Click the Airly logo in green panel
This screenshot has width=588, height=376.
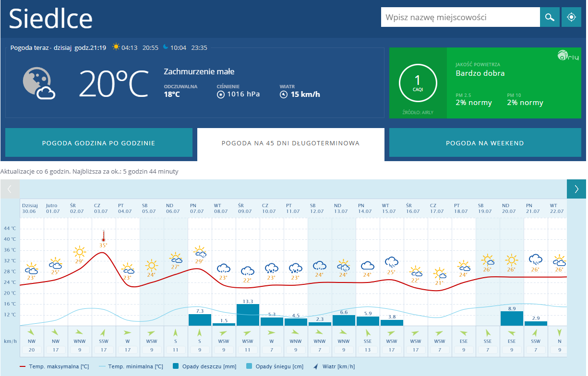coord(569,55)
